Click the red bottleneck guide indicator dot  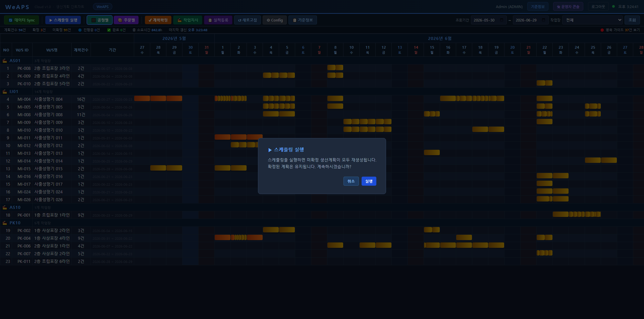pyautogui.click(x=602, y=30)
